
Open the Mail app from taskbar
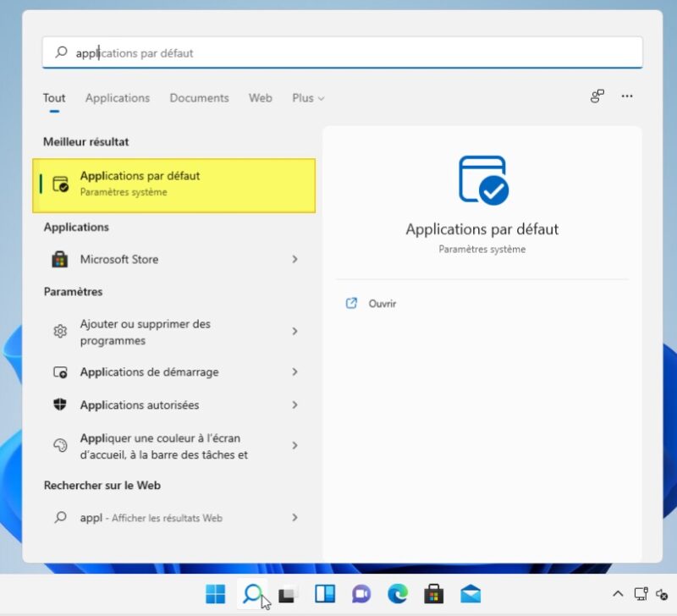(x=471, y=594)
